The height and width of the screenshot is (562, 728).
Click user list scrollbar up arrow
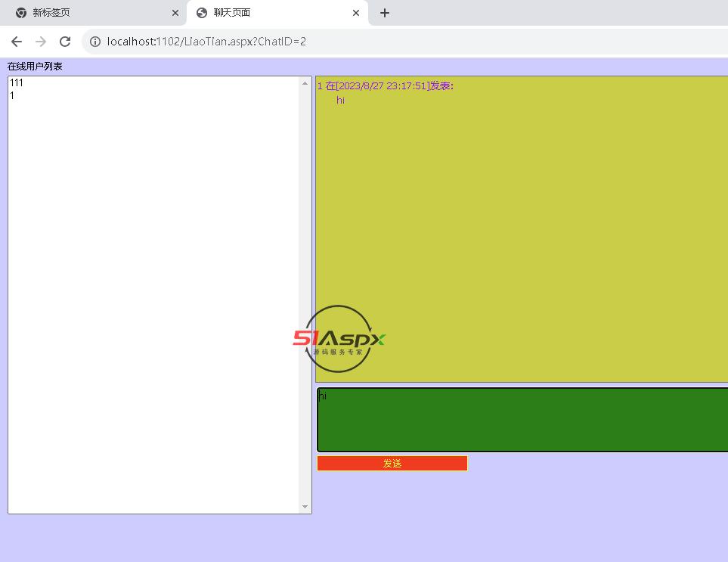(x=305, y=84)
